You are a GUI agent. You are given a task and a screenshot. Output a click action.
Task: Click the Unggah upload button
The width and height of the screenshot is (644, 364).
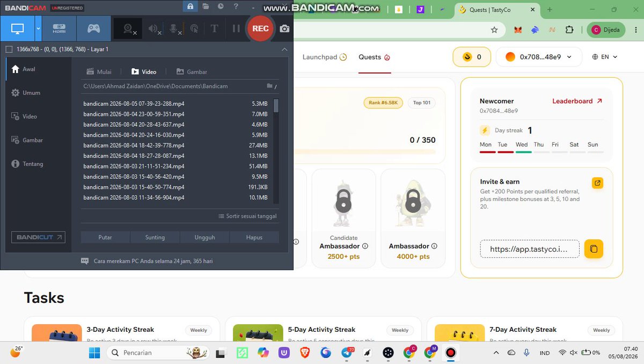pos(204,237)
